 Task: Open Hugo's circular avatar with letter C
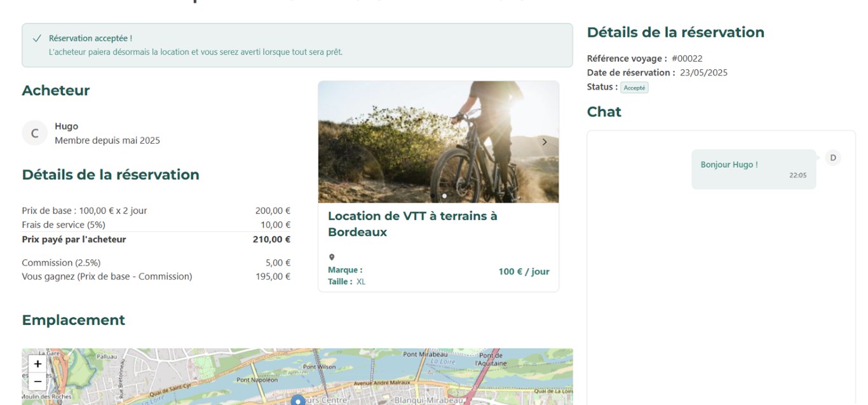(x=35, y=133)
